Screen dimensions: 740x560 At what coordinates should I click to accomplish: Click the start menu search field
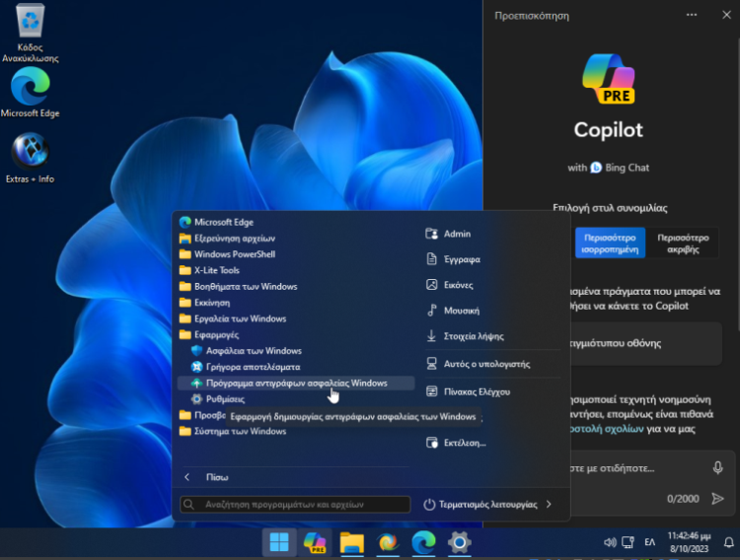(295, 505)
